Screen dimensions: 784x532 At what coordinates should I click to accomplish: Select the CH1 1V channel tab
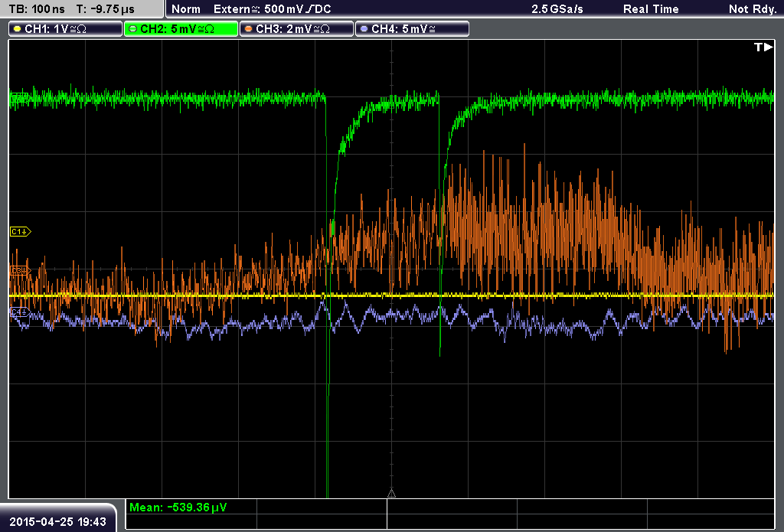pos(66,29)
